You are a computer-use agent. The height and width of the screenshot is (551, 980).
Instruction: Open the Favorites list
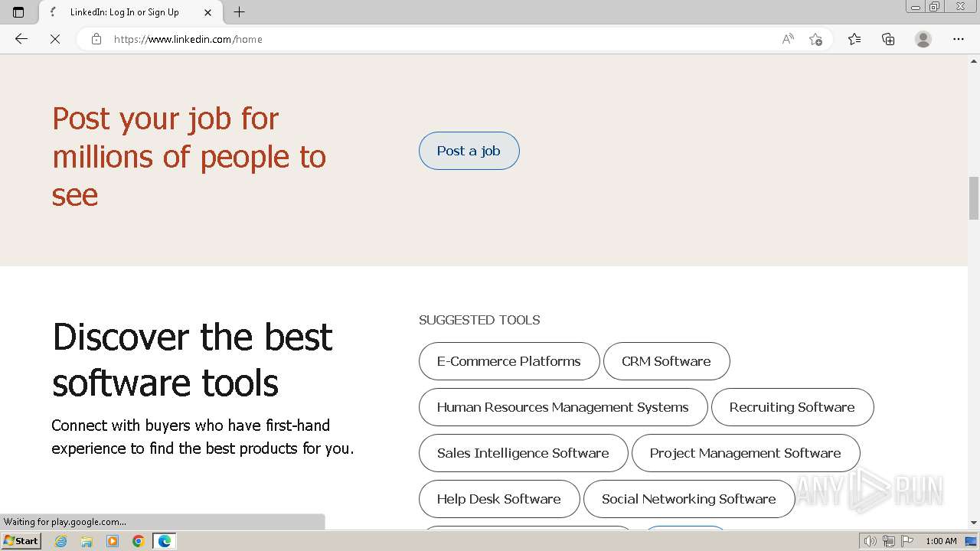click(854, 39)
